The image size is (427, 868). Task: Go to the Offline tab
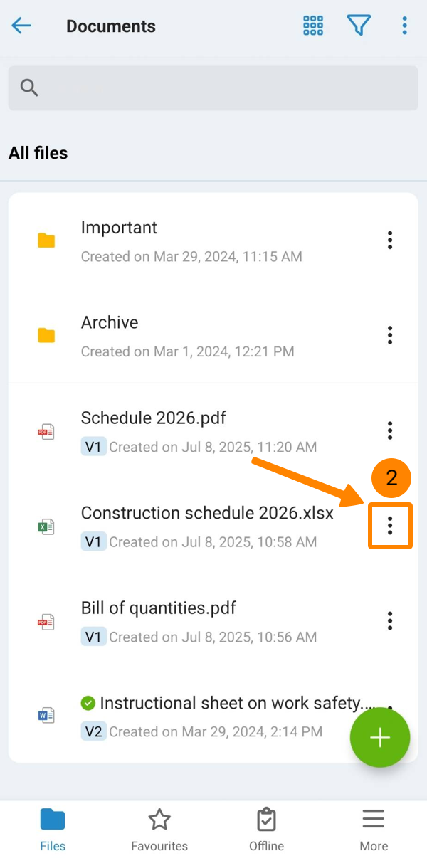coord(266,830)
